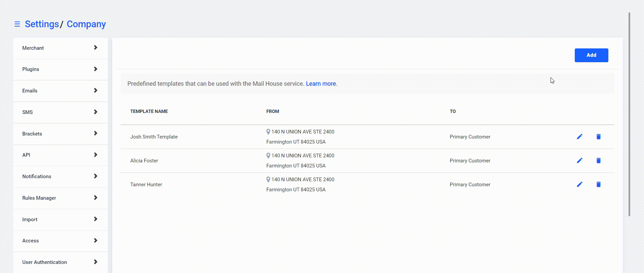Click the street address in Tanner Hunter row

point(303,180)
